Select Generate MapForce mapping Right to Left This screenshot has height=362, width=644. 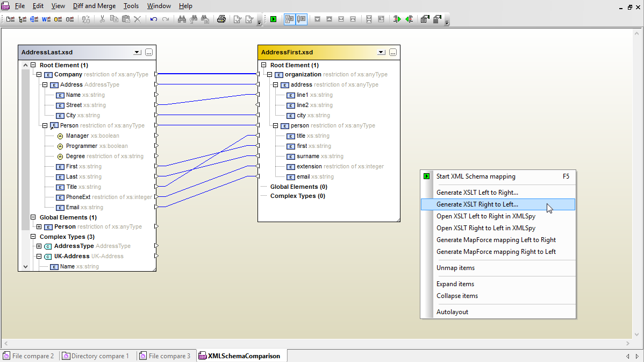(498, 252)
